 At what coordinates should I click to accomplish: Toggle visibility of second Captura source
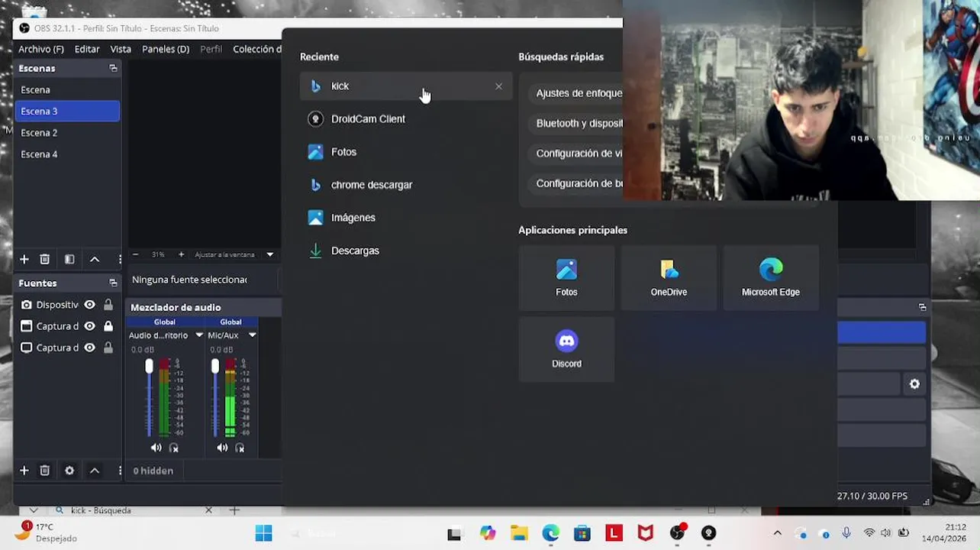point(89,348)
